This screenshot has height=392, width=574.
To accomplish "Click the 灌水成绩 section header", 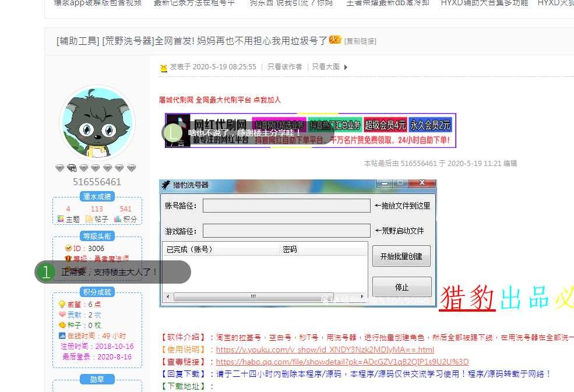I will click(97, 196).
